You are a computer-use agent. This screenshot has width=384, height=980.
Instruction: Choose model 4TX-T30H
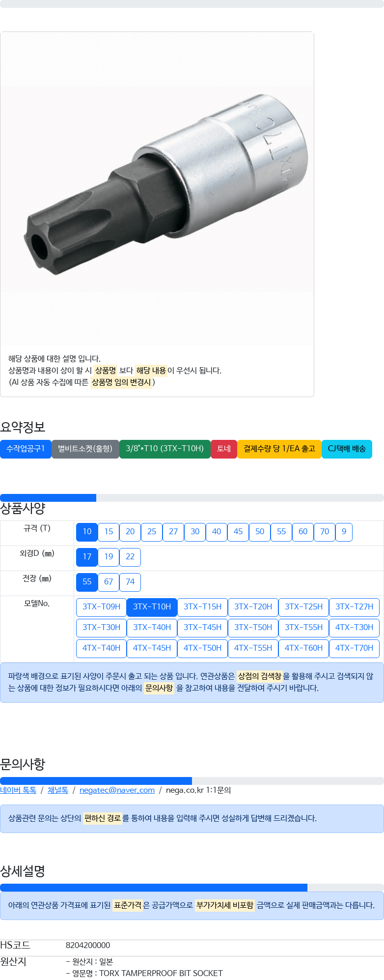(354, 628)
